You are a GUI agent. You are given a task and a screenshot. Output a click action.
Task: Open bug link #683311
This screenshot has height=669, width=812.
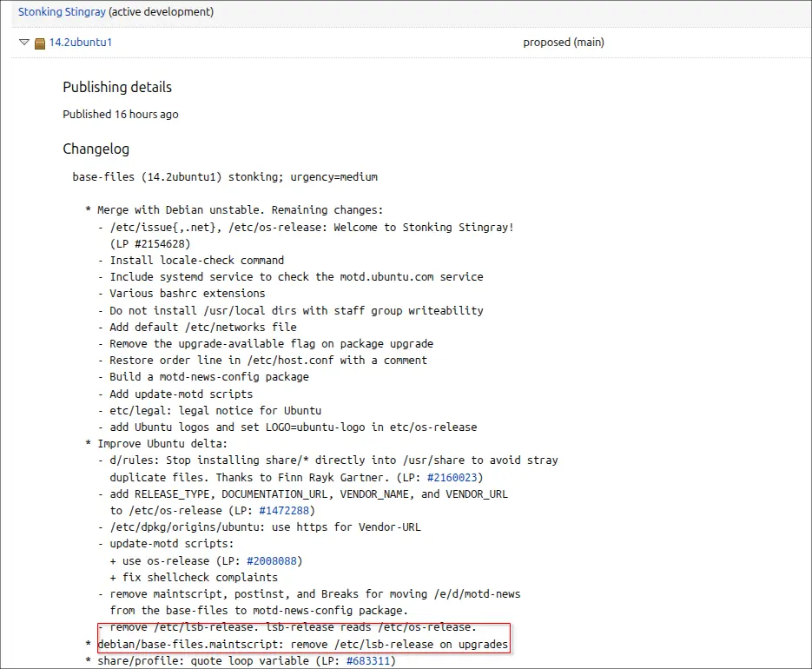(367, 660)
